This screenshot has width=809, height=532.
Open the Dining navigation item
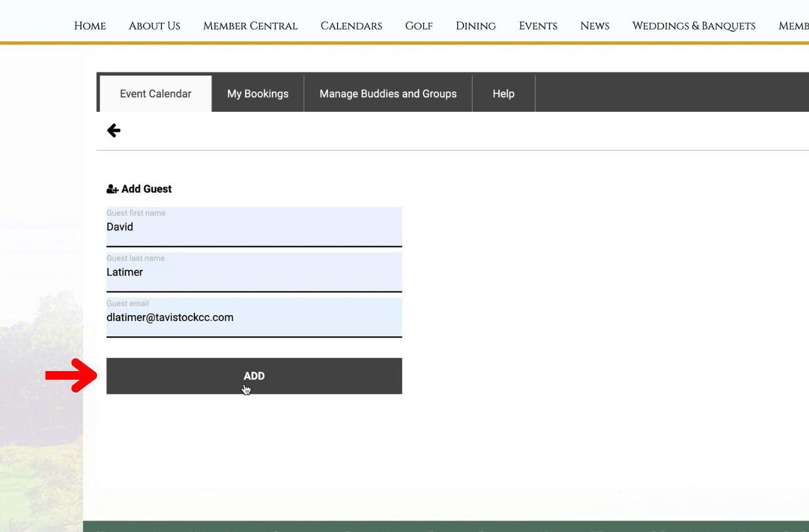475,26
